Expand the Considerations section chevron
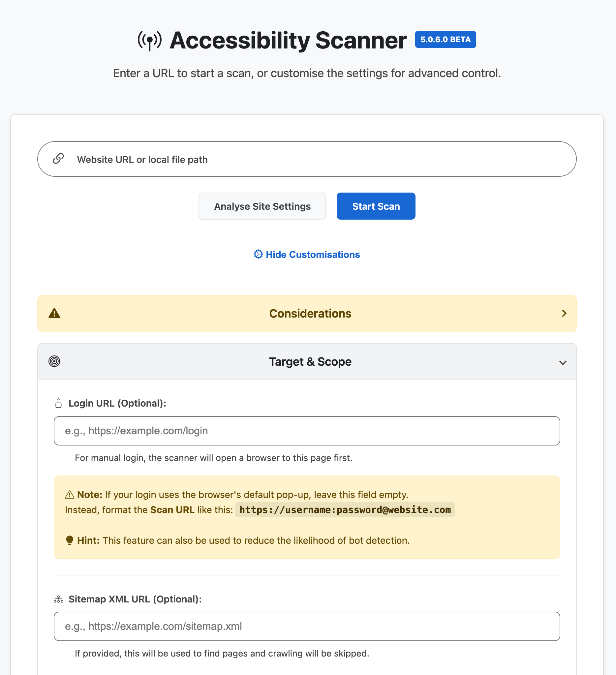Screen dimensions: 616x675 coord(564,313)
